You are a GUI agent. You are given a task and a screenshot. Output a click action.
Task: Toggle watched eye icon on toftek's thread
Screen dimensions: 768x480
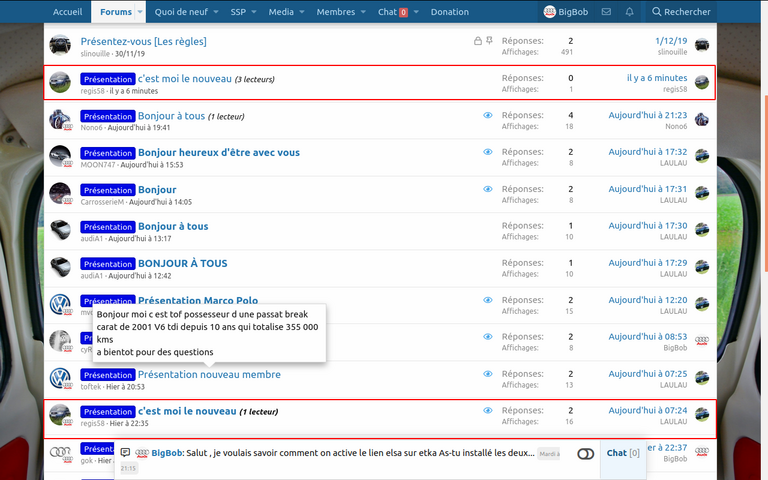click(x=488, y=374)
